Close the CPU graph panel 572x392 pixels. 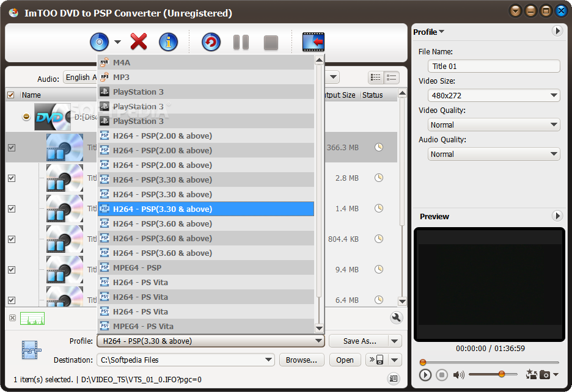pos(12,318)
